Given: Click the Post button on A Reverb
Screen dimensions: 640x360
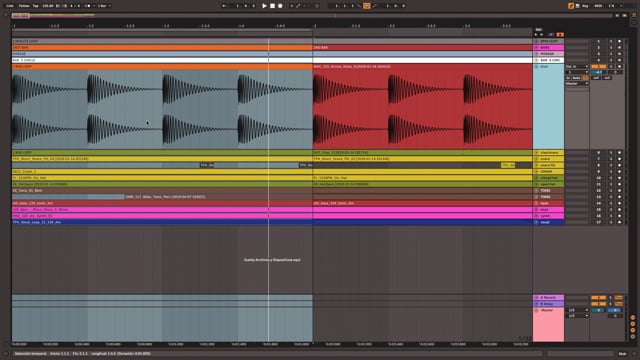Looking at the screenshot, I should pyautogui.click(x=619, y=298).
